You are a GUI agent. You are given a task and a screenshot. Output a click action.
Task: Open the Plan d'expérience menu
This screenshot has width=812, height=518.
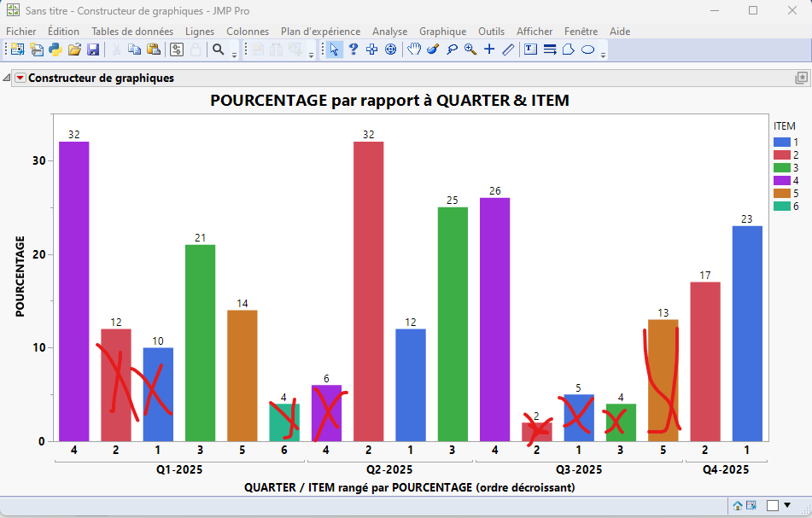319,31
